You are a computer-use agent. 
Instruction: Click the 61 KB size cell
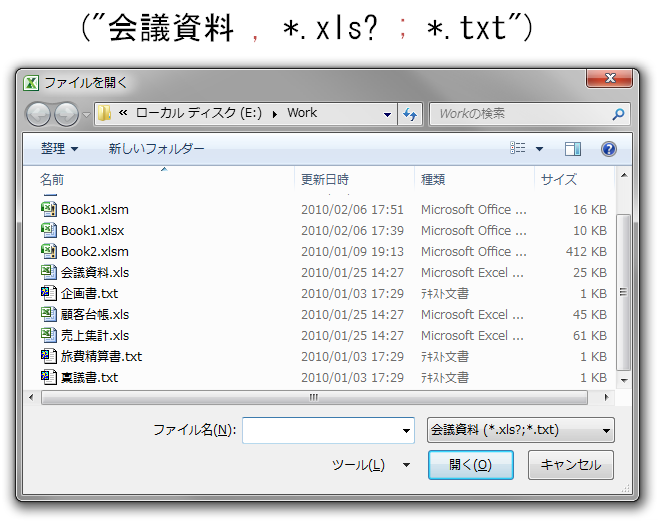(590, 335)
